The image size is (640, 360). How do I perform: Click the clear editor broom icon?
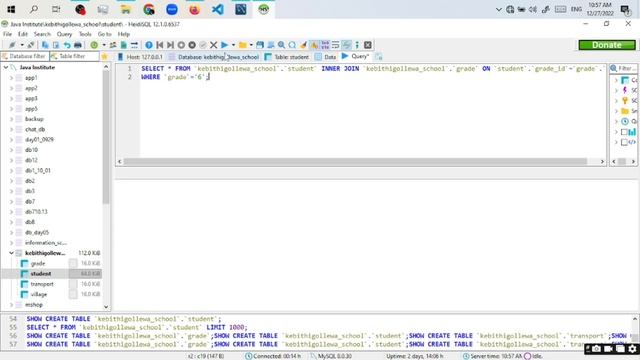(x=303, y=45)
